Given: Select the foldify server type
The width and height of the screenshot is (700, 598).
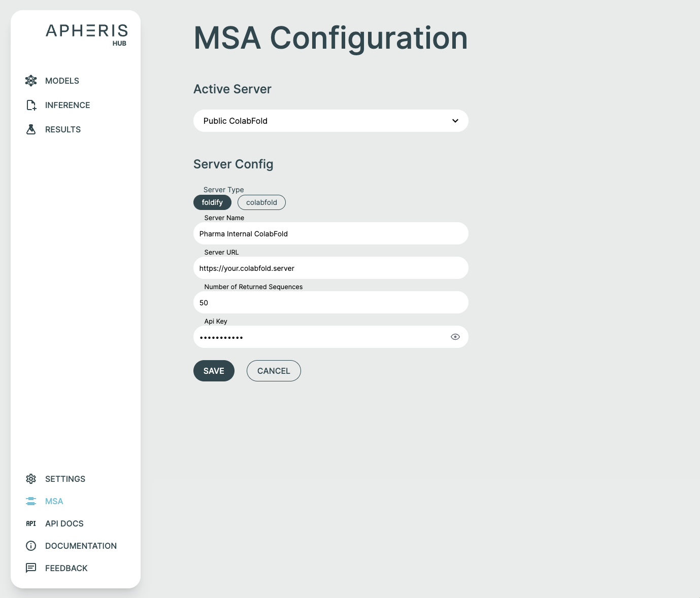Looking at the screenshot, I should pyautogui.click(x=212, y=202).
